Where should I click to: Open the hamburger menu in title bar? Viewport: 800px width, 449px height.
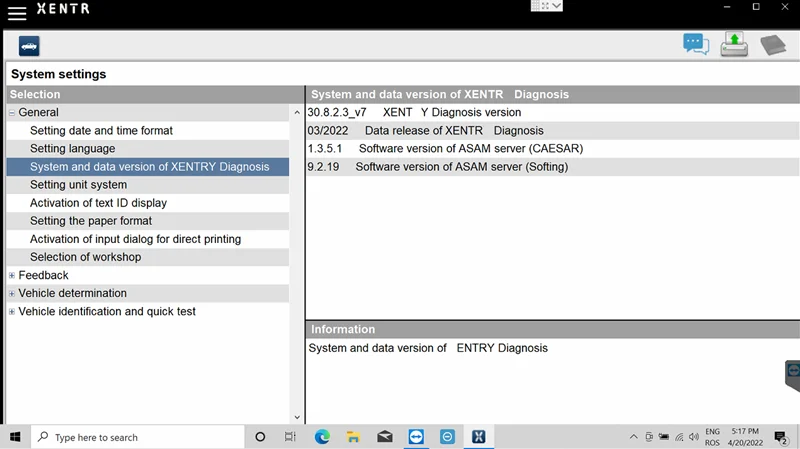pos(17,13)
